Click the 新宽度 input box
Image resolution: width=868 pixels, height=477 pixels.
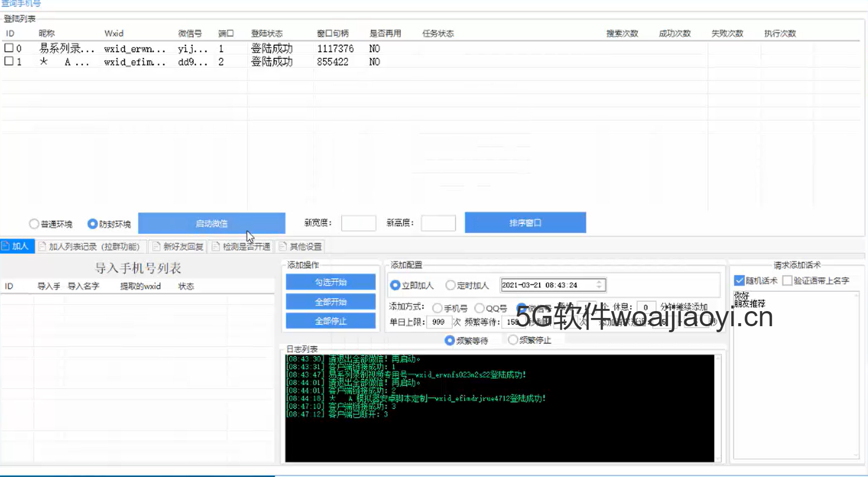pyautogui.click(x=358, y=223)
